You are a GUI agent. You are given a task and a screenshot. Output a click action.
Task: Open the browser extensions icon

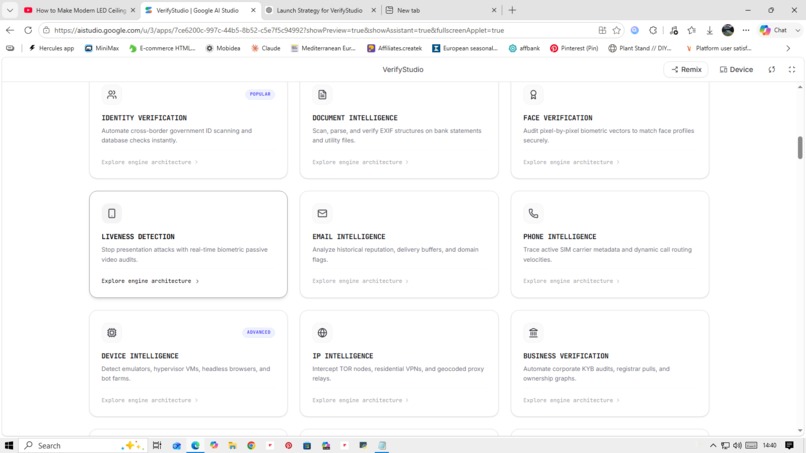click(x=653, y=30)
